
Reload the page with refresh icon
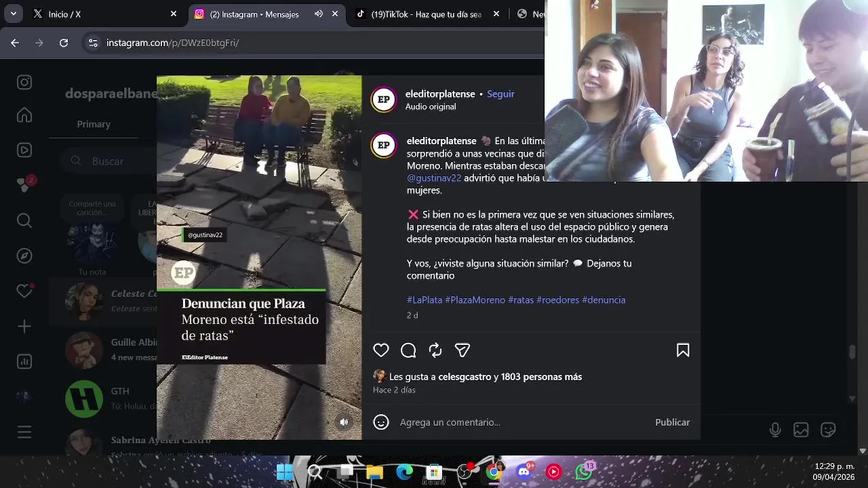point(64,43)
